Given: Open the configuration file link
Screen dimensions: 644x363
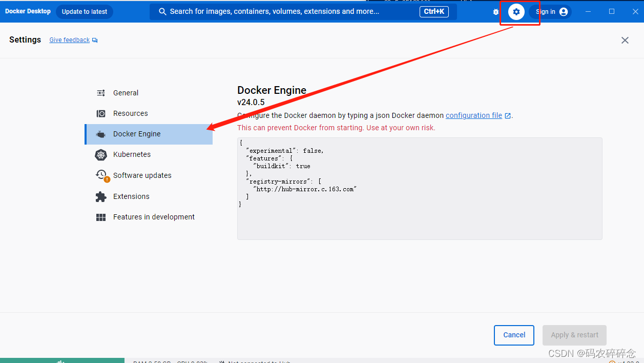Looking at the screenshot, I should tap(474, 115).
